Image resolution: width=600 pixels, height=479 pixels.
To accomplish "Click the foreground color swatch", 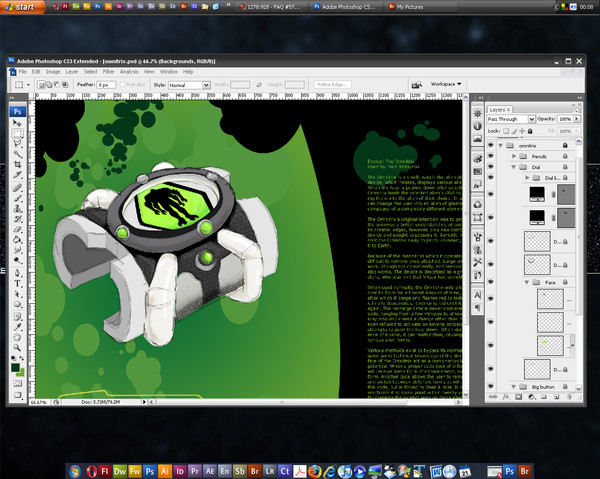I will pos(16,366).
